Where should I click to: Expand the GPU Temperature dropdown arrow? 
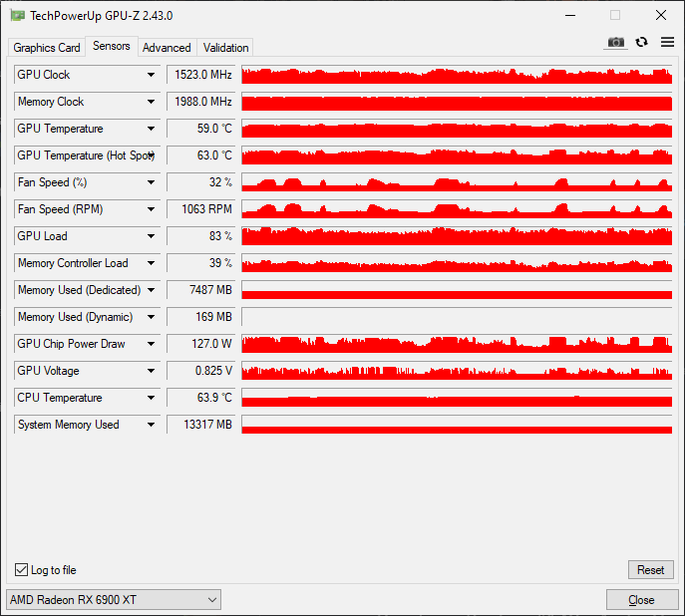tap(151, 129)
